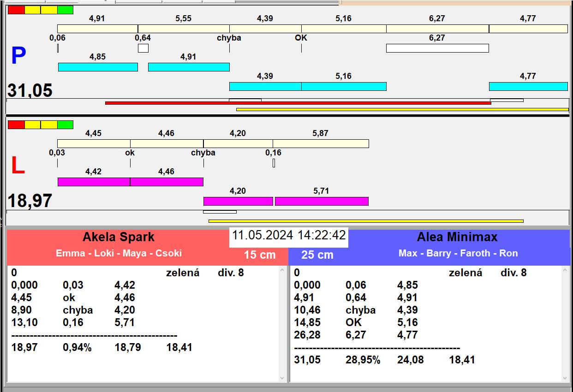Click the cyan 5,16 bar
Screen dimensions: 573x392
[x=344, y=86]
